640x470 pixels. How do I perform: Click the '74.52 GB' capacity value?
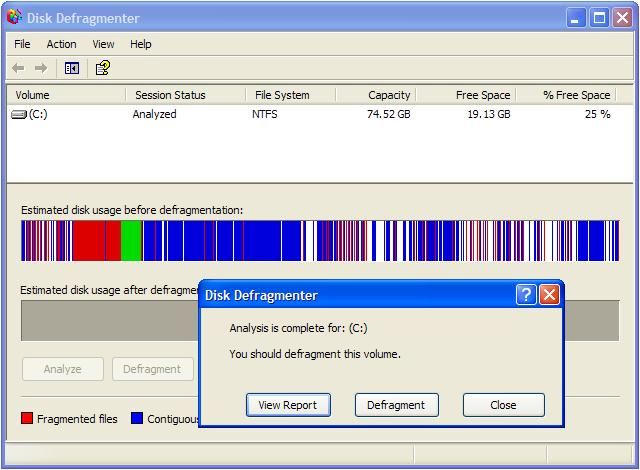coord(389,114)
